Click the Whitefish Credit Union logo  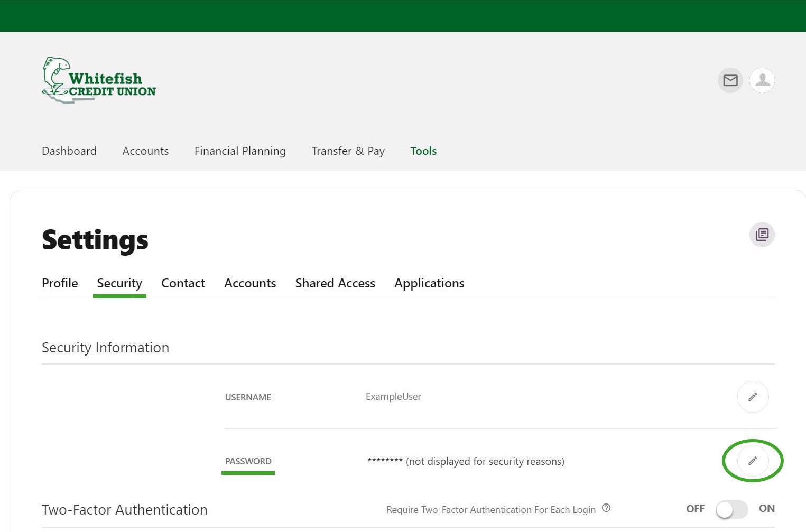pos(99,80)
